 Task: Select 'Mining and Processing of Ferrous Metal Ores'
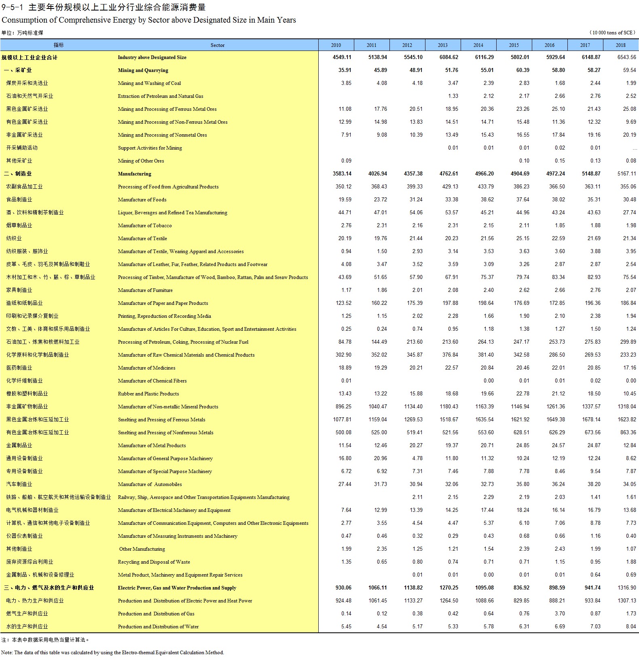click(x=167, y=109)
